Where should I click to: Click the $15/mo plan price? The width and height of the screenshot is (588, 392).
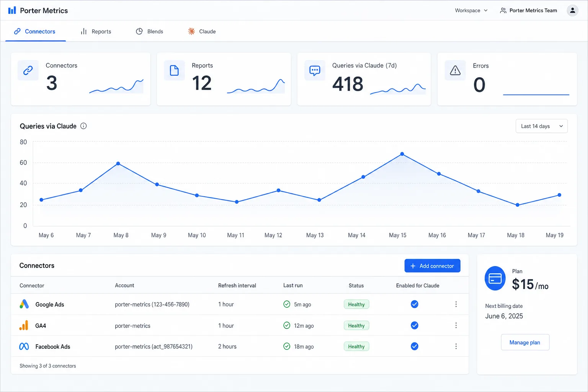click(x=530, y=284)
